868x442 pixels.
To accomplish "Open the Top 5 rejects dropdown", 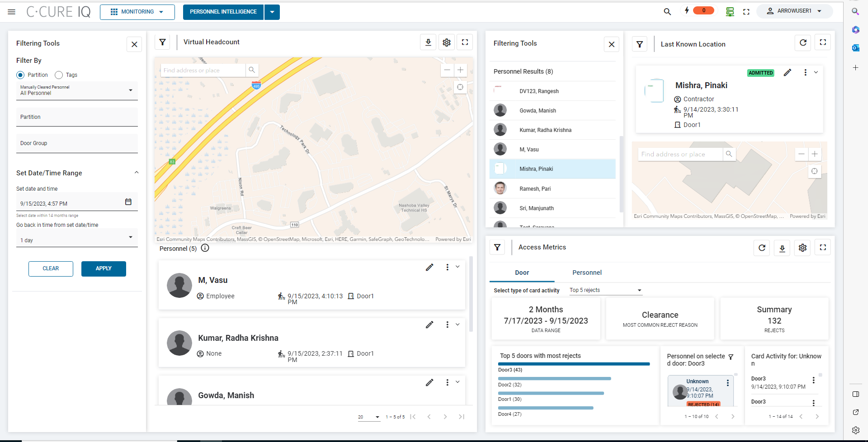I will [x=605, y=290].
